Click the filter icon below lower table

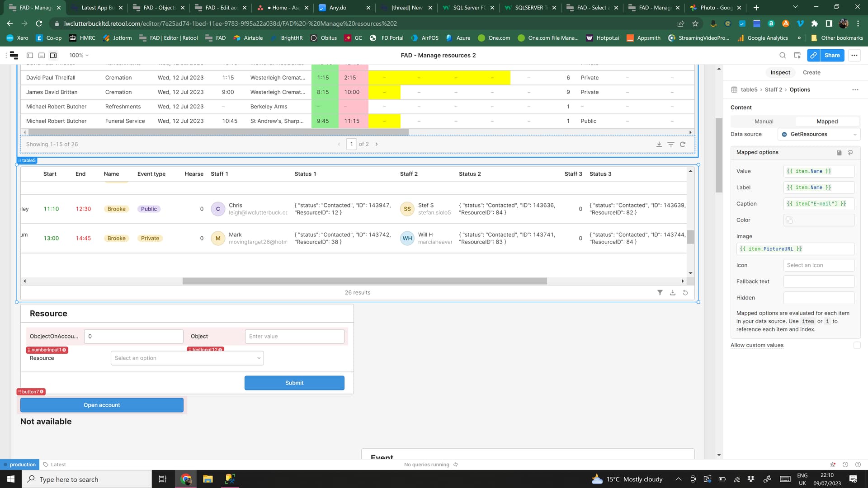[x=660, y=293]
